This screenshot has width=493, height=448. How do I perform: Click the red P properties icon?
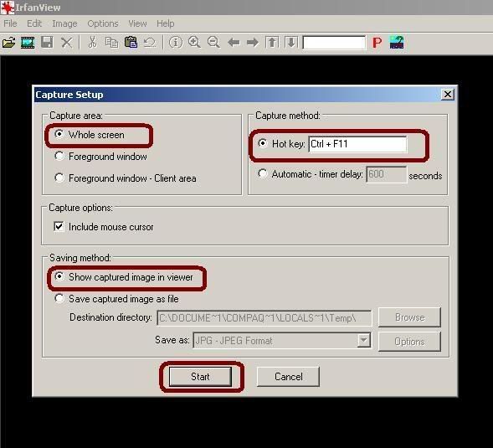377,43
